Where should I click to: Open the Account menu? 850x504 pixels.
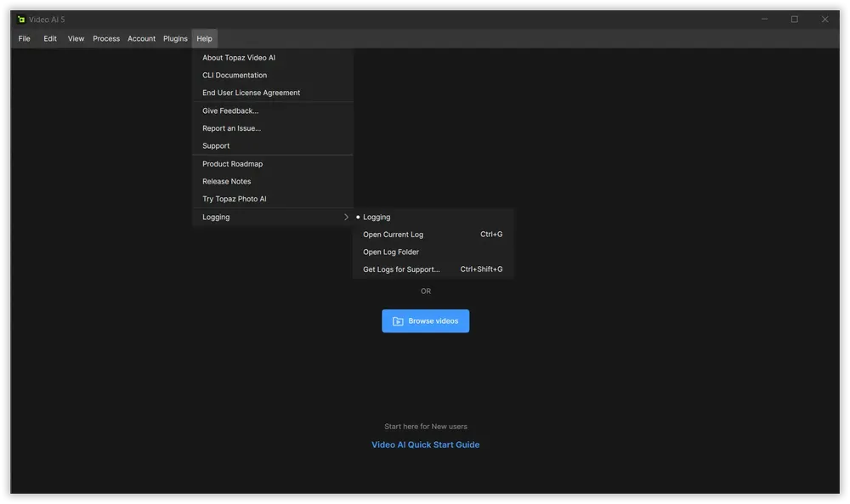pyautogui.click(x=141, y=38)
